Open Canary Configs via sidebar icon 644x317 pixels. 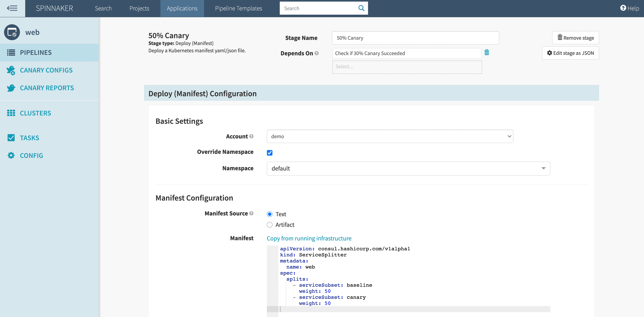click(x=11, y=70)
